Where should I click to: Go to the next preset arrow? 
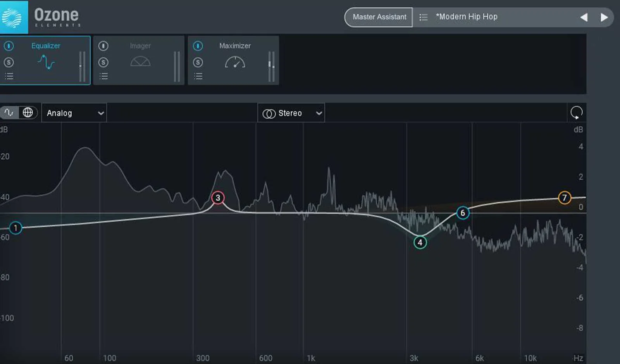click(x=604, y=17)
